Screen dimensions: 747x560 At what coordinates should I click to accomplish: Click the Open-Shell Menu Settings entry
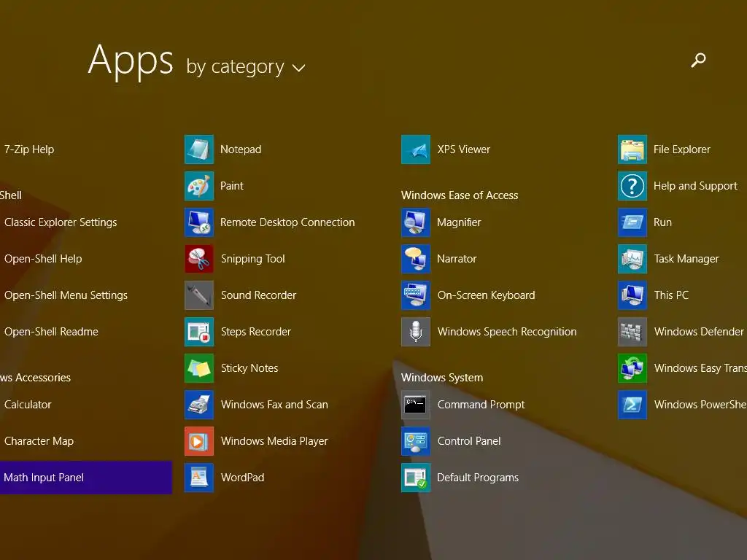pos(66,295)
